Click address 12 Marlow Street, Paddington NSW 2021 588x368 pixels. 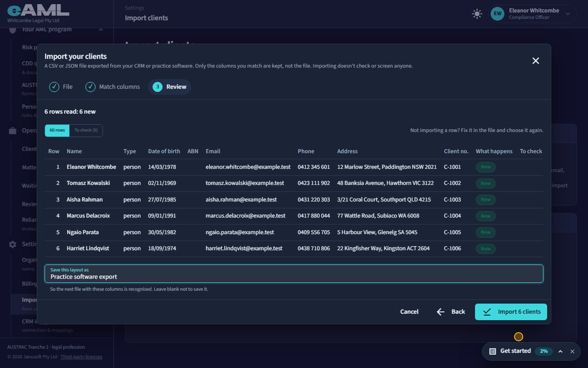[x=387, y=167]
